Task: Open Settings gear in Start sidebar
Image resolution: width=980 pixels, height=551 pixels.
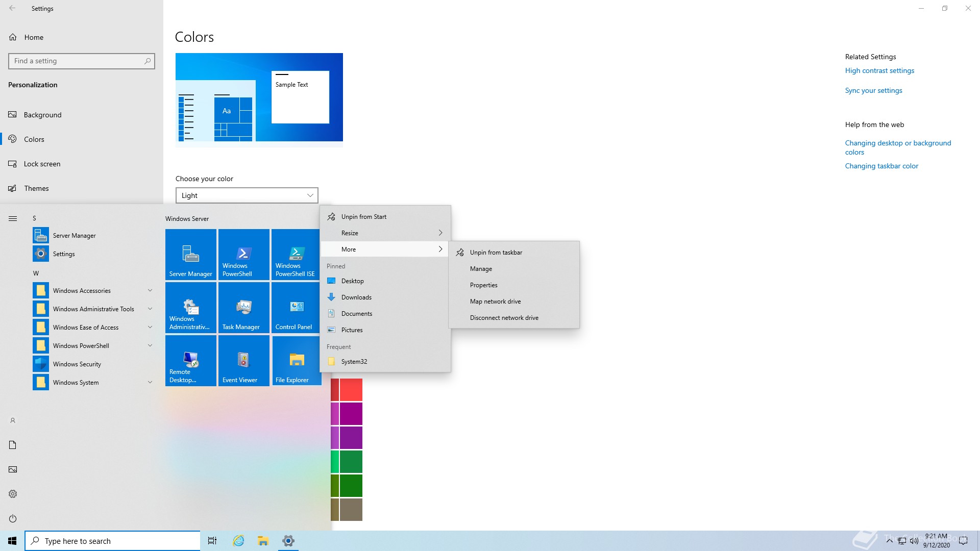Action: pyautogui.click(x=13, y=494)
